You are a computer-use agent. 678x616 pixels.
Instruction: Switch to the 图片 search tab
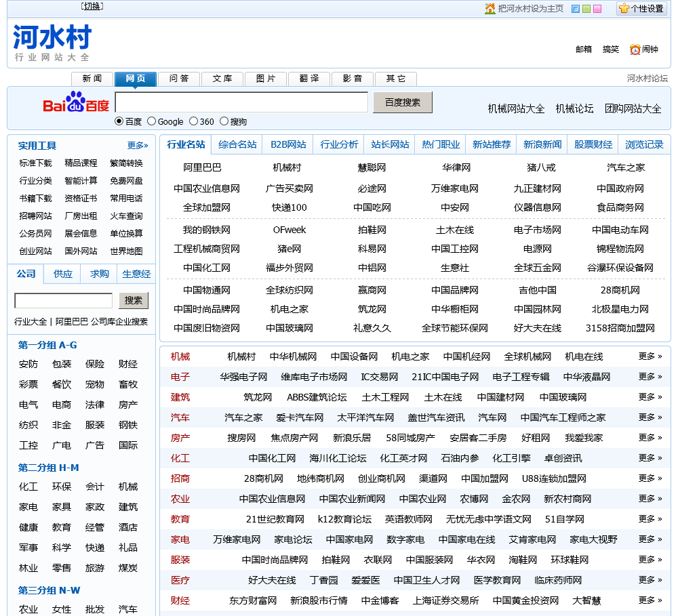pyautogui.click(x=266, y=79)
